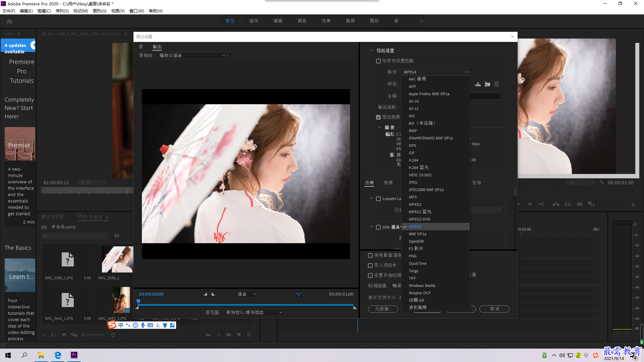Enable the SDR conform checkbox
Screen dimensions: 644x362
pyautogui.click(x=378, y=227)
